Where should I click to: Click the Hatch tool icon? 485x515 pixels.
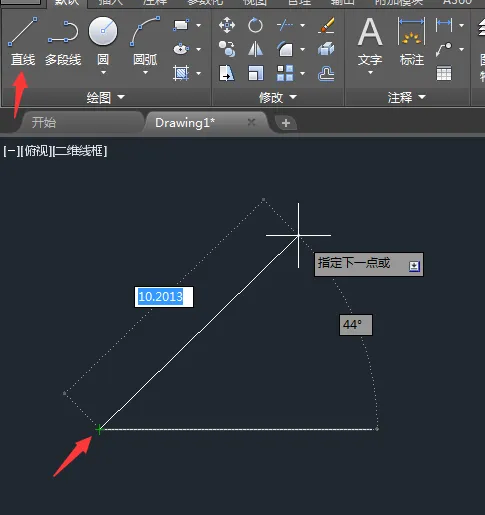tap(181, 73)
